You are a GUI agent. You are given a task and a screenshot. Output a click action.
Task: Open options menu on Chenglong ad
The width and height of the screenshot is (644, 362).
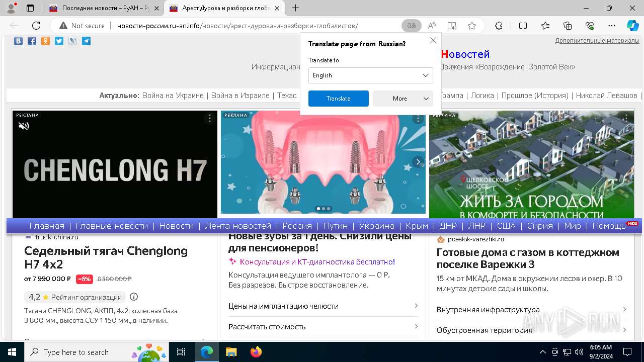click(210, 118)
